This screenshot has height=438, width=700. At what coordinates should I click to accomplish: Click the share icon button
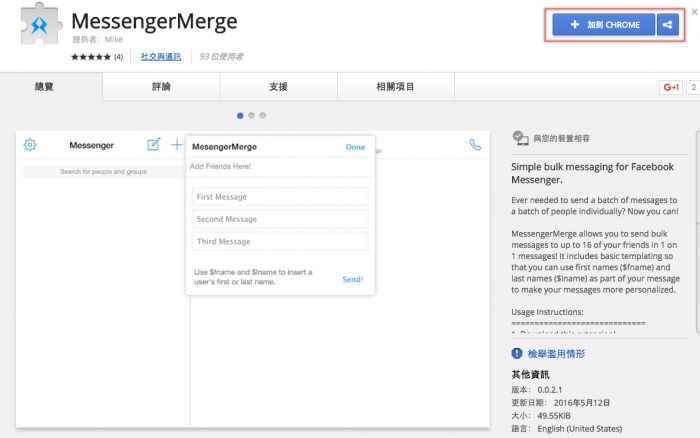click(668, 25)
